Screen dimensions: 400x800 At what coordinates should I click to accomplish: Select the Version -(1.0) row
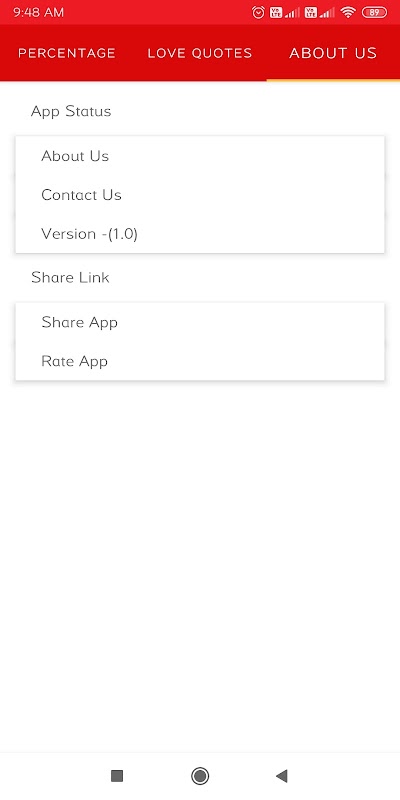point(200,234)
